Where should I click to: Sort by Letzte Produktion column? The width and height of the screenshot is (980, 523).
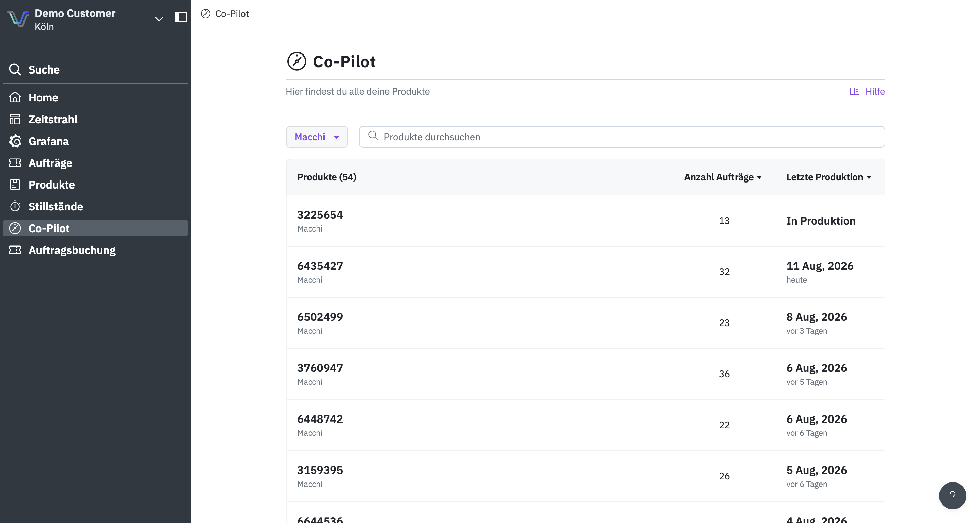click(x=828, y=177)
